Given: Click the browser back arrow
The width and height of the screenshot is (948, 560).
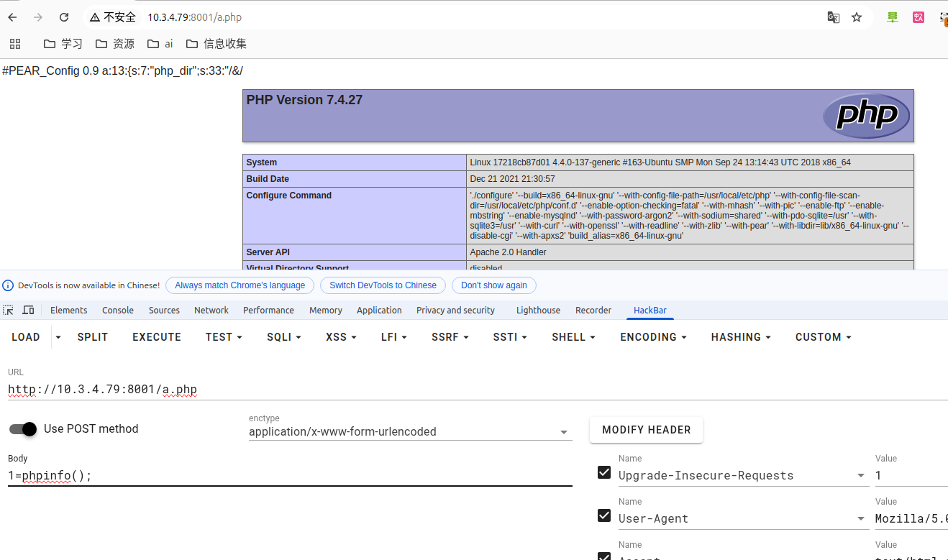Looking at the screenshot, I should click(12, 17).
